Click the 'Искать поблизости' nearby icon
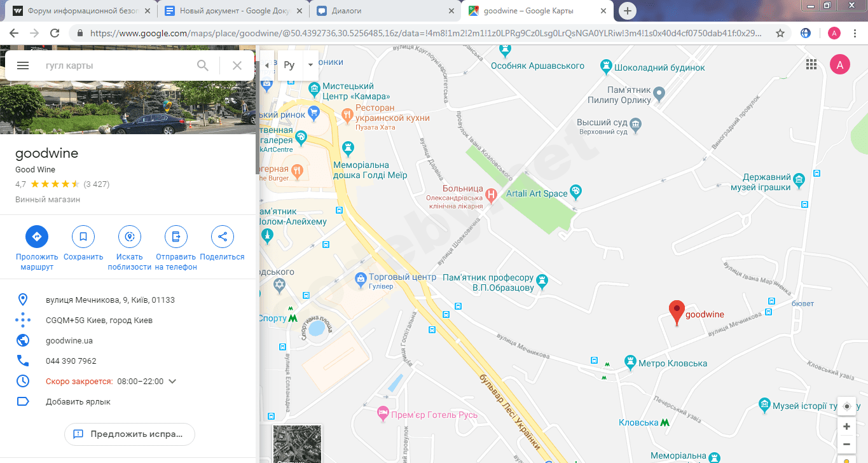 tap(130, 237)
